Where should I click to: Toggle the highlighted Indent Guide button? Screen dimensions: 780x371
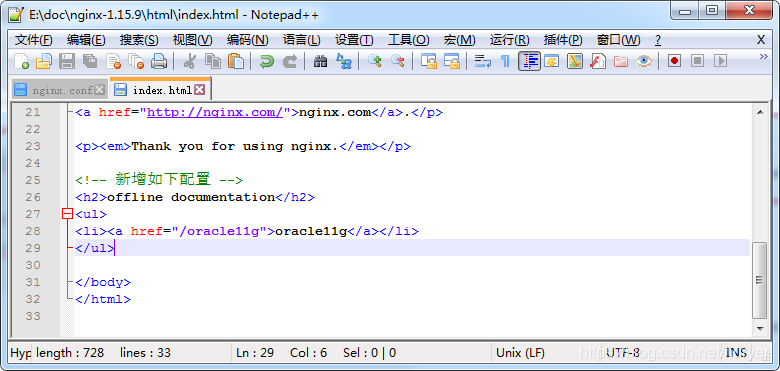click(529, 61)
